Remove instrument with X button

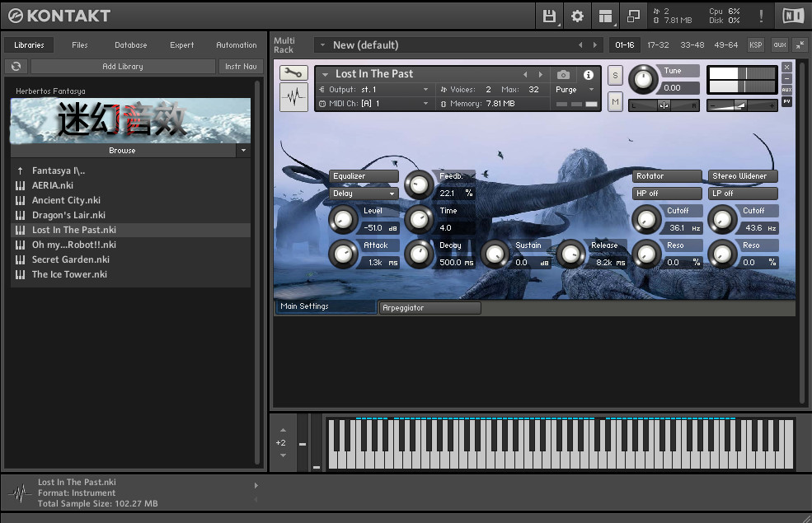786,68
